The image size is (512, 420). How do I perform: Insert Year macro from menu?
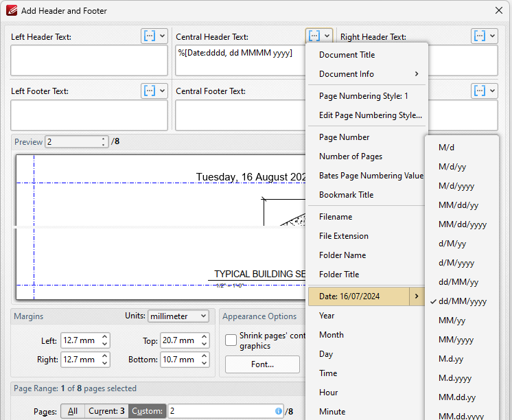click(366, 316)
